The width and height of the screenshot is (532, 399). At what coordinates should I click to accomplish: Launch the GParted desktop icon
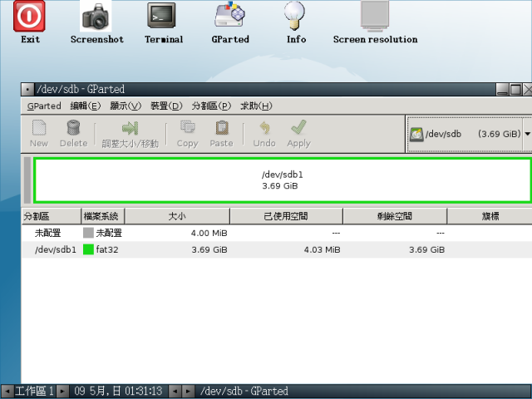229,14
